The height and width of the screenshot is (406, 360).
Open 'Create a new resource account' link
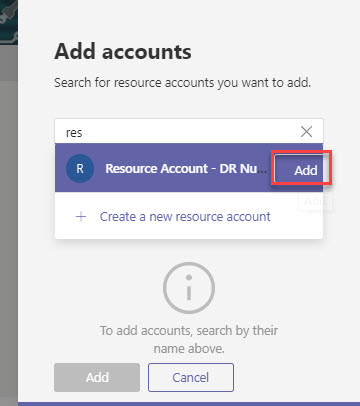[185, 217]
